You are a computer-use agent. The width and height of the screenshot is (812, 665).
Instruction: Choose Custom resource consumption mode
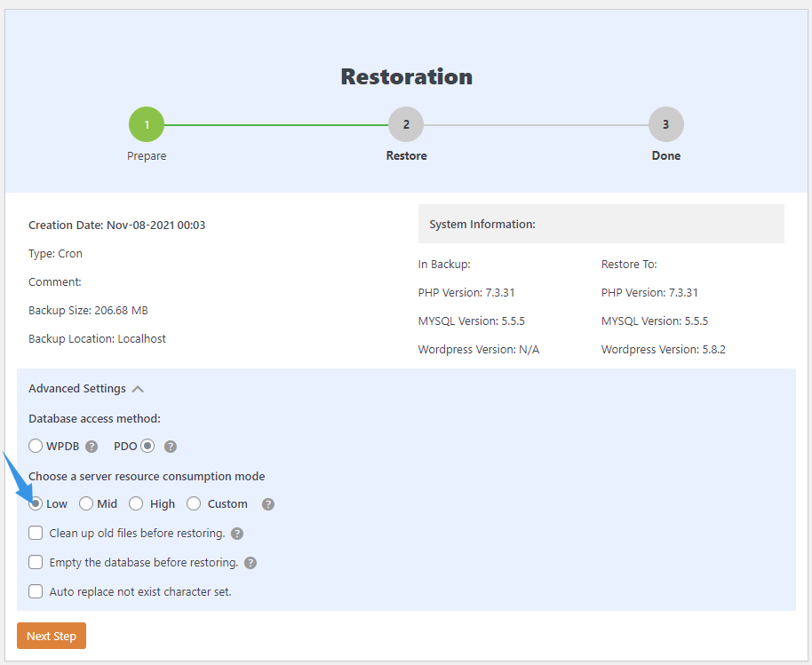(194, 503)
